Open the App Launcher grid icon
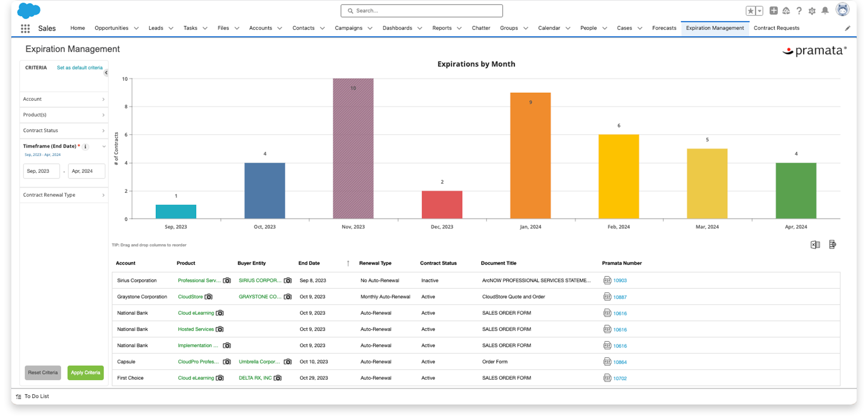This screenshot has height=418, width=868. 25,29
